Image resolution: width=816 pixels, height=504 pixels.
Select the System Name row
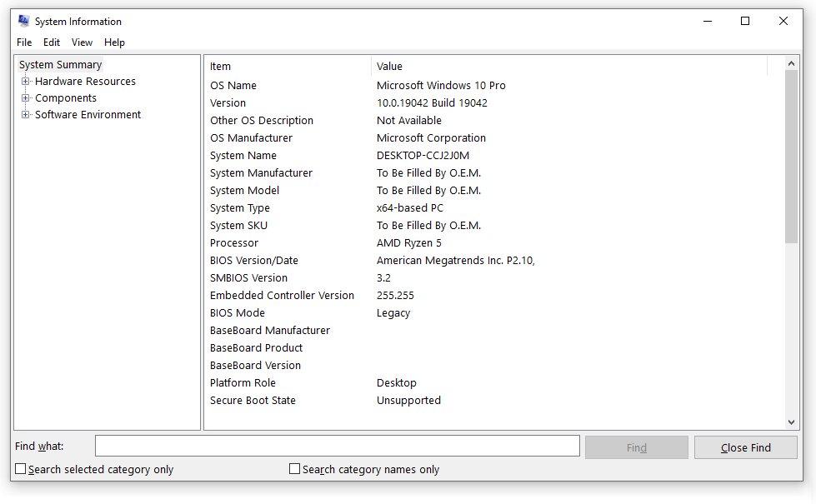coord(243,156)
